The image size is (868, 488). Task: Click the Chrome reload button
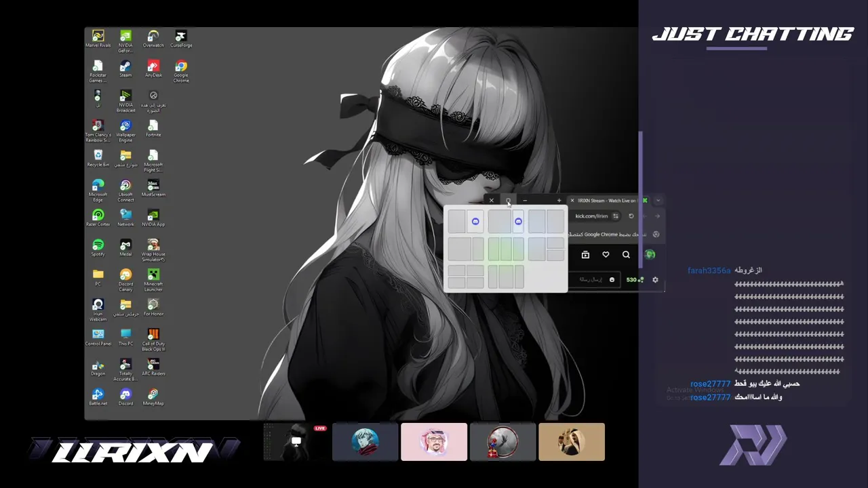click(x=631, y=216)
